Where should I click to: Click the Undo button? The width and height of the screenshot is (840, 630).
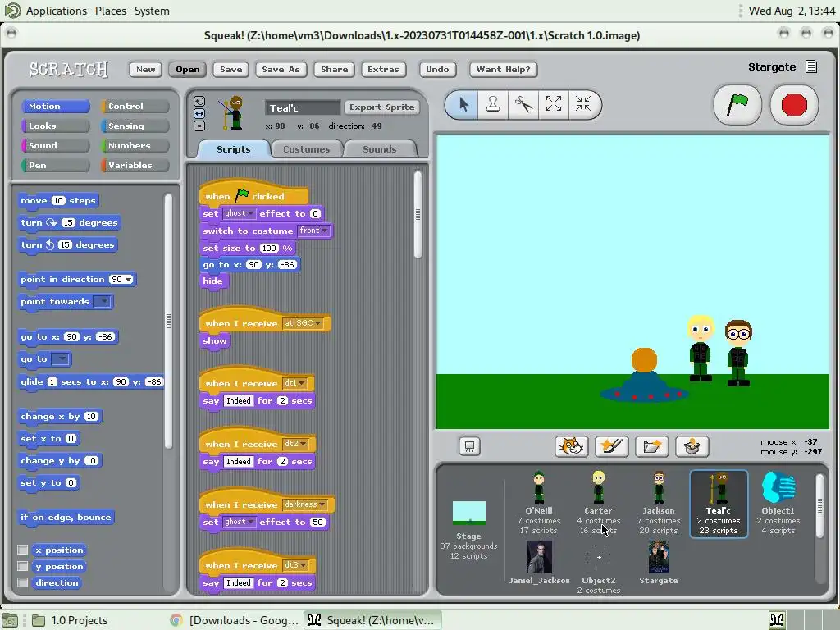pyautogui.click(x=437, y=69)
